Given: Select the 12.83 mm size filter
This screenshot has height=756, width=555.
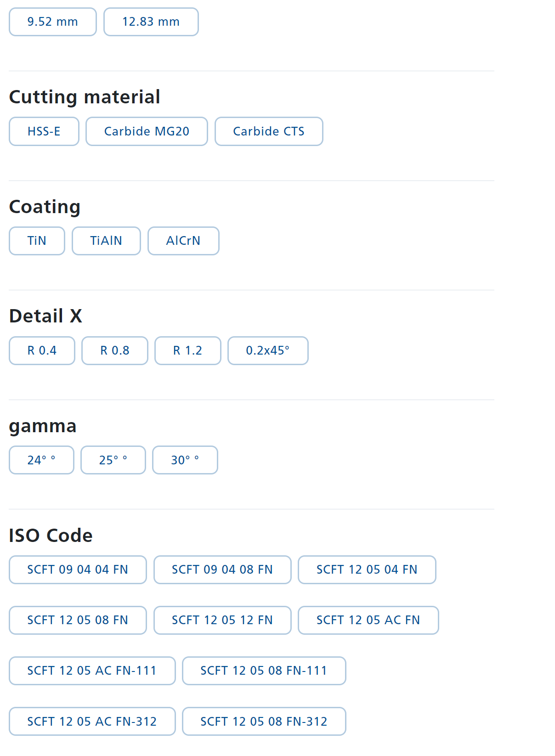Looking at the screenshot, I should point(151,22).
